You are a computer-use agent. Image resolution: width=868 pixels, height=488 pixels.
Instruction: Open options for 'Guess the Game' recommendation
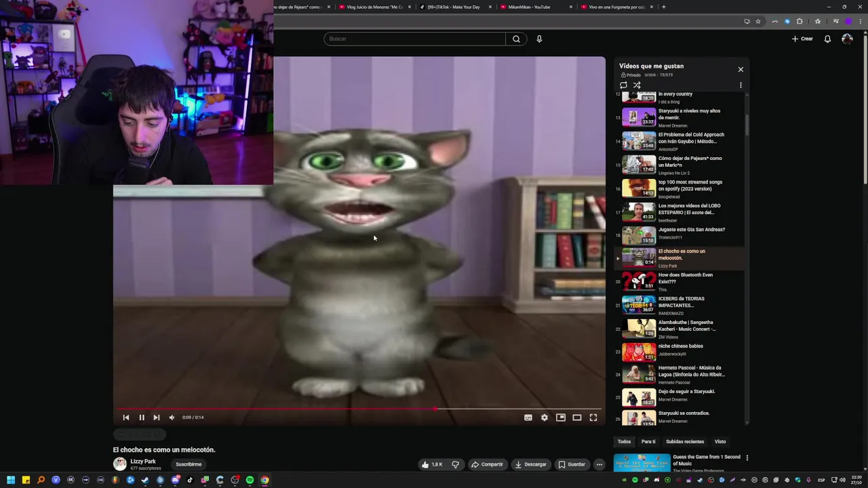pyautogui.click(x=747, y=458)
